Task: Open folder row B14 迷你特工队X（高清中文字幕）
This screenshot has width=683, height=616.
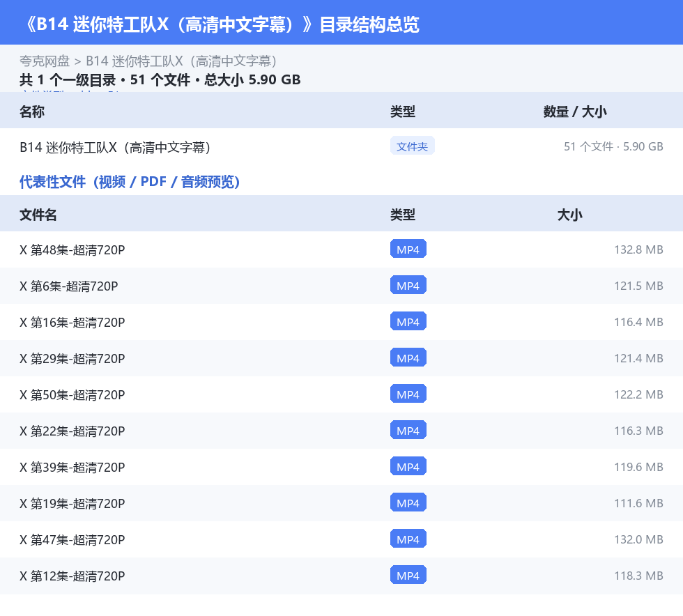Action: click(x=341, y=147)
